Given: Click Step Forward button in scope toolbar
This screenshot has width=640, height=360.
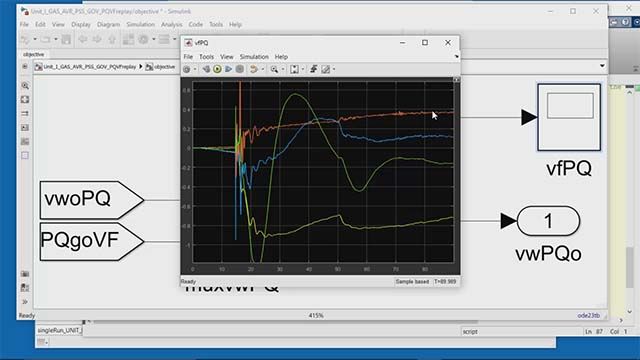Looking at the screenshot, I should pos(229,69).
